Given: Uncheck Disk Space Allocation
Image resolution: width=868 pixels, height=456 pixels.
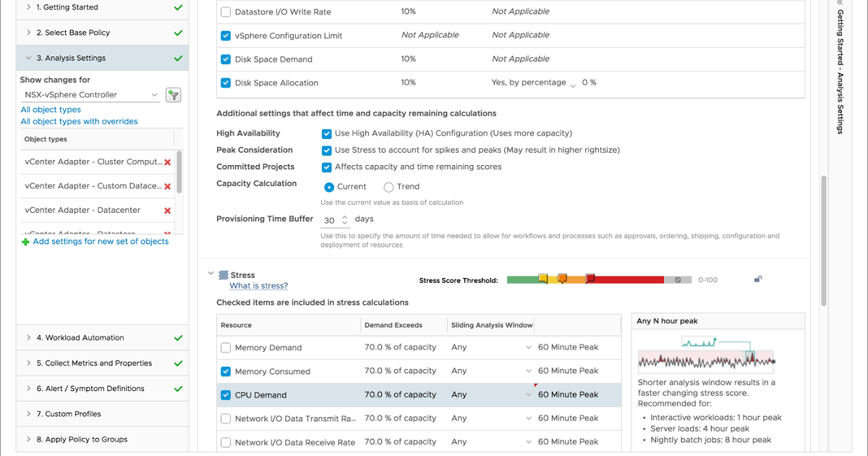Looking at the screenshot, I should pyautogui.click(x=226, y=83).
